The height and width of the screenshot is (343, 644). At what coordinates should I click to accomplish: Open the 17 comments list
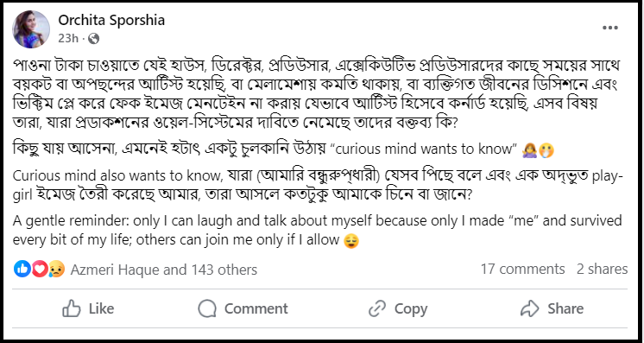tap(523, 269)
